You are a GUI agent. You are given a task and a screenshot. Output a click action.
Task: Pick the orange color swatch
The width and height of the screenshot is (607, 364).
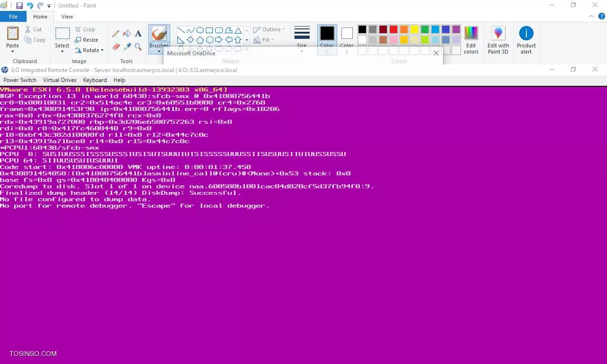(x=404, y=29)
